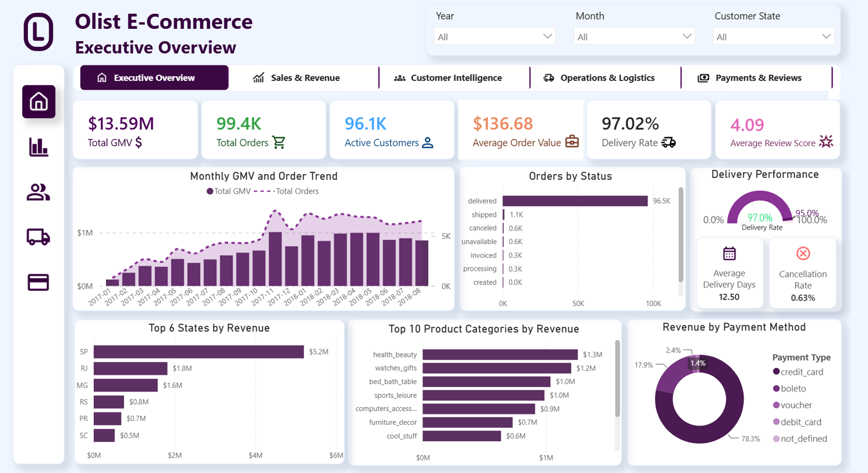The height and width of the screenshot is (473, 868).
Task: Open the delivery truck sidebar icon
Action: coord(38,237)
